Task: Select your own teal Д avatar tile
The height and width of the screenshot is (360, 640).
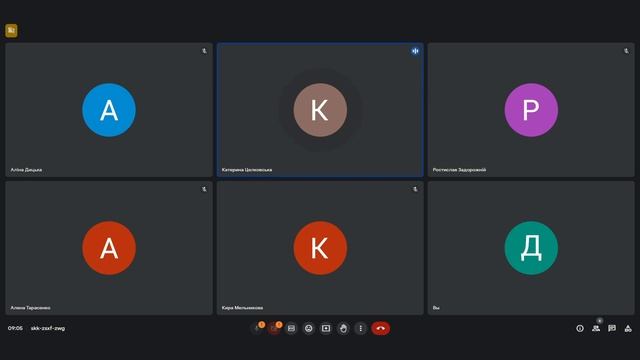Action: pos(531,248)
